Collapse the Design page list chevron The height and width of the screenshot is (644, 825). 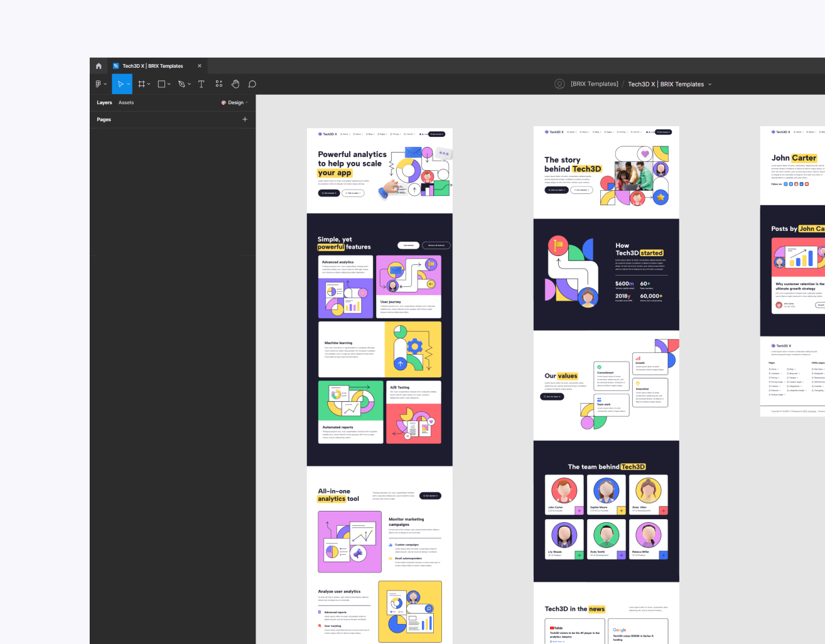(x=247, y=103)
